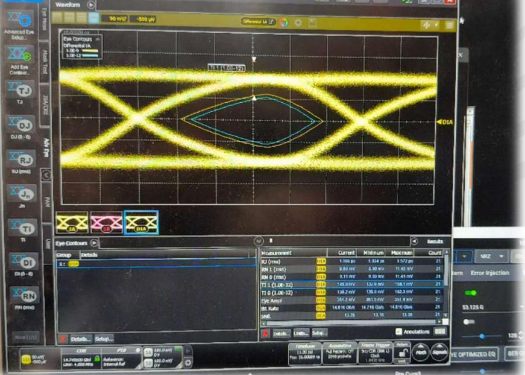
Task: Add the RN (rms) noise measurement
Action: (x=24, y=295)
